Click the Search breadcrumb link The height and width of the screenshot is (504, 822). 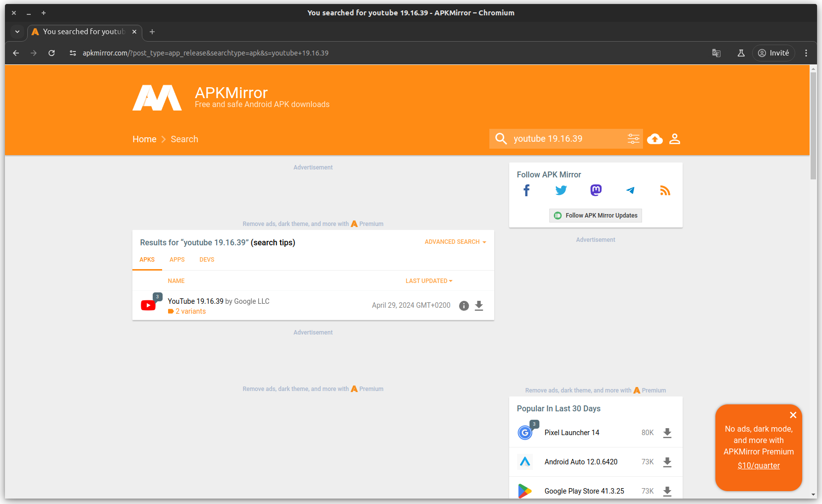[184, 139]
